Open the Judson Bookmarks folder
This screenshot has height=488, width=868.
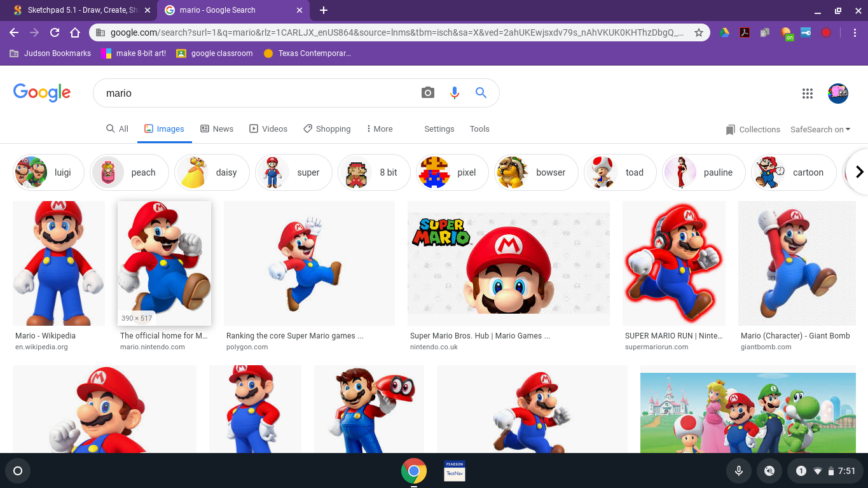click(x=50, y=53)
